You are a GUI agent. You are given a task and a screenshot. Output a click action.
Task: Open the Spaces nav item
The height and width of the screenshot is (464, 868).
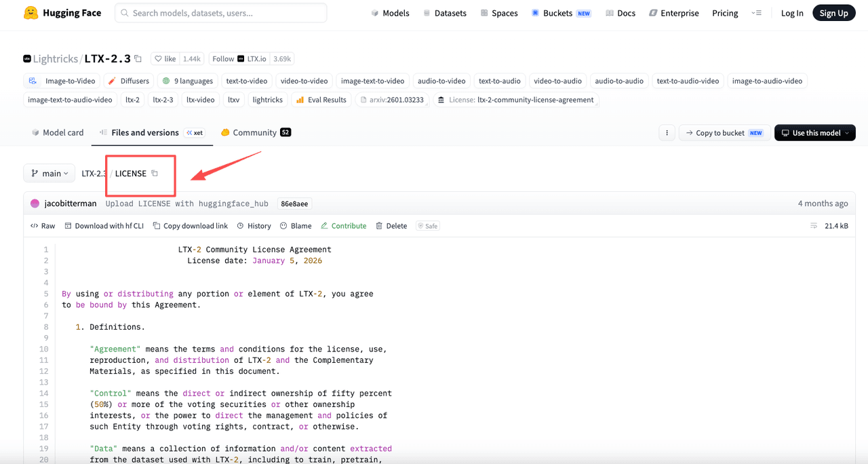tap(498, 13)
